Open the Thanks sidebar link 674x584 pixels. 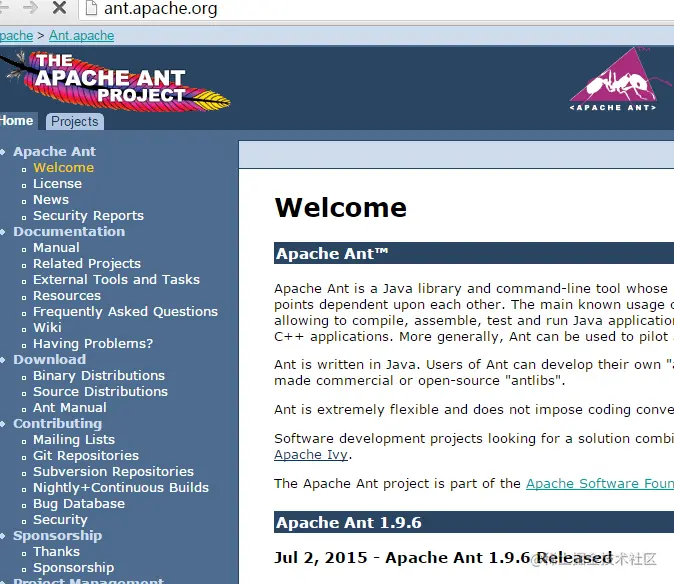(56, 551)
